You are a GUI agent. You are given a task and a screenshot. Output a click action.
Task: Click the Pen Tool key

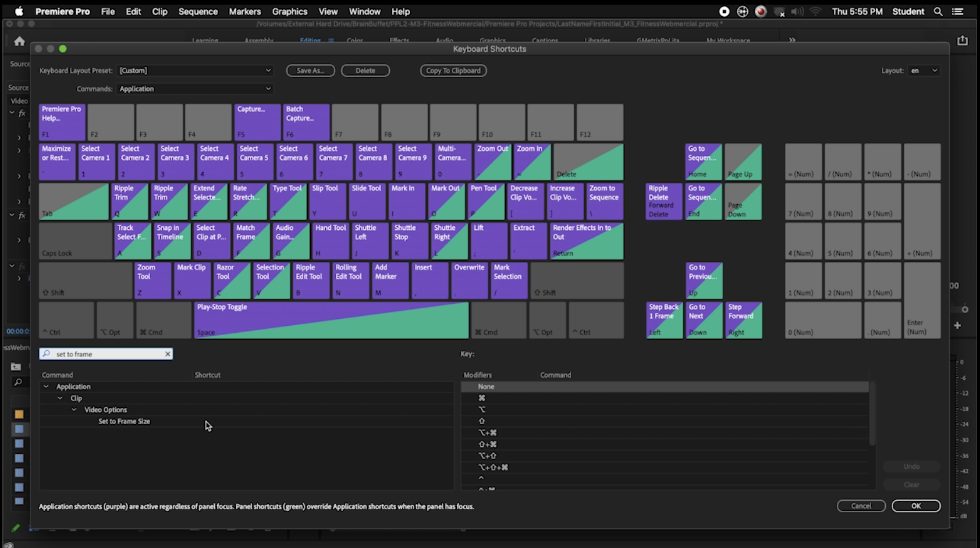click(485, 201)
